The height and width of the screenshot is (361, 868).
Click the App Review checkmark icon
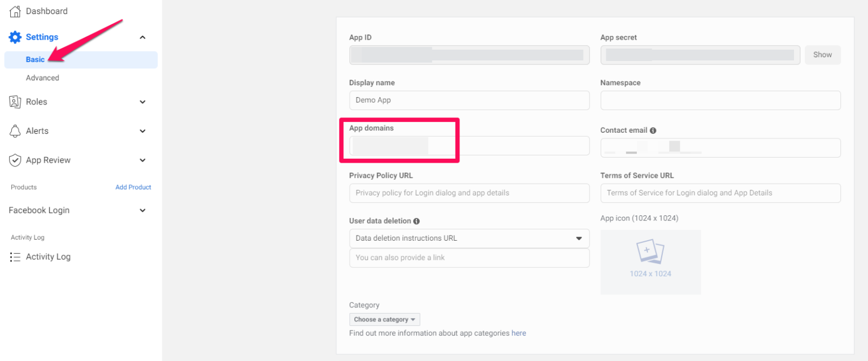coord(14,160)
